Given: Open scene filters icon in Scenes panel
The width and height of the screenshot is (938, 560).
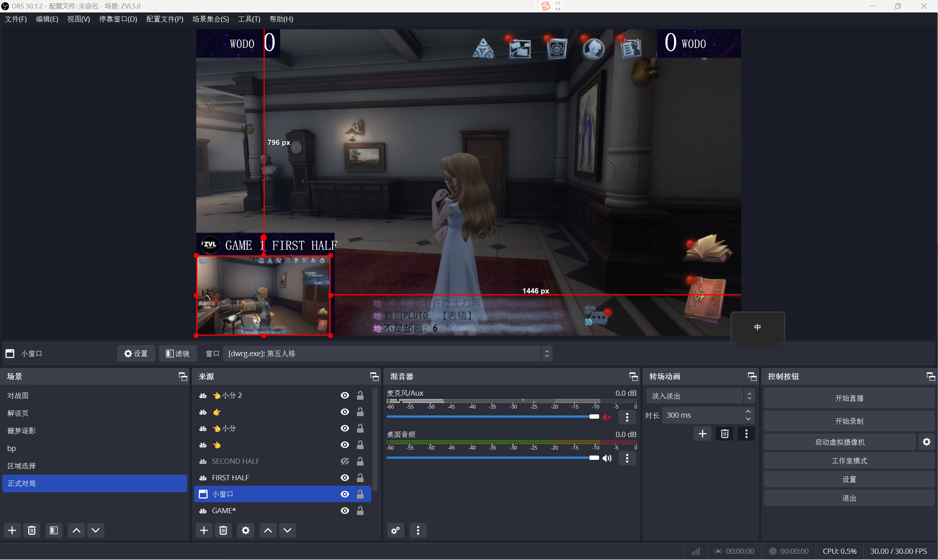Looking at the screenshot, I should click(53, 530).
